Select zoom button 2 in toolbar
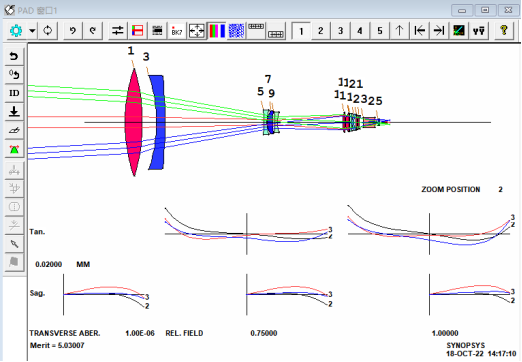Viewport: 522px width, 362px height. (x=321, y=31)
